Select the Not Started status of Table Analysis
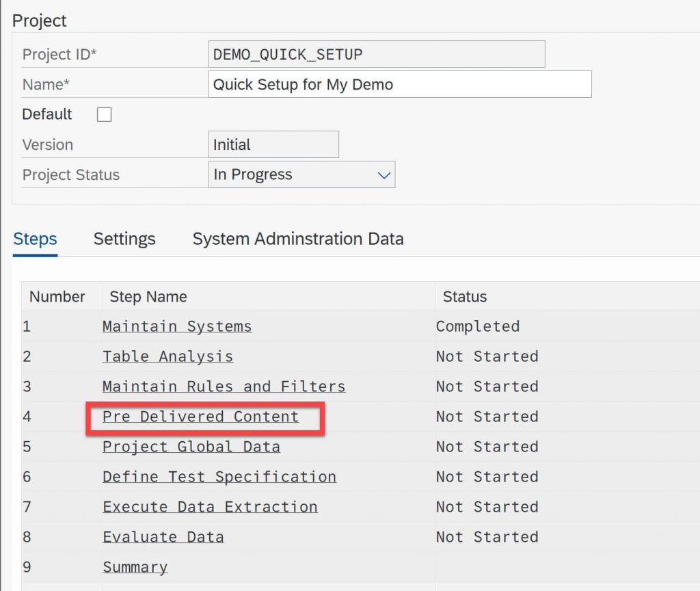 coord(487,356)
